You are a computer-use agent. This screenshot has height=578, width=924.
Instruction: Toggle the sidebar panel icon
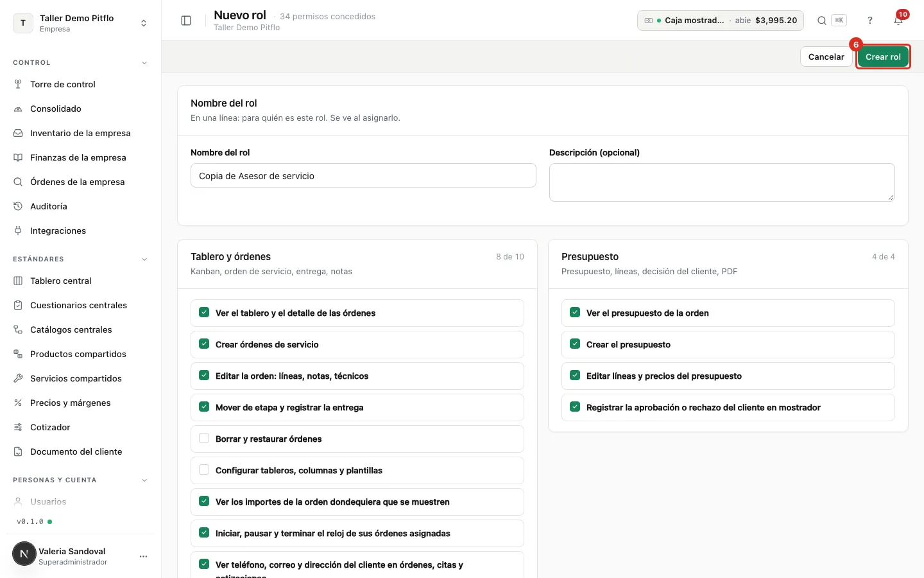pos(186,21)
